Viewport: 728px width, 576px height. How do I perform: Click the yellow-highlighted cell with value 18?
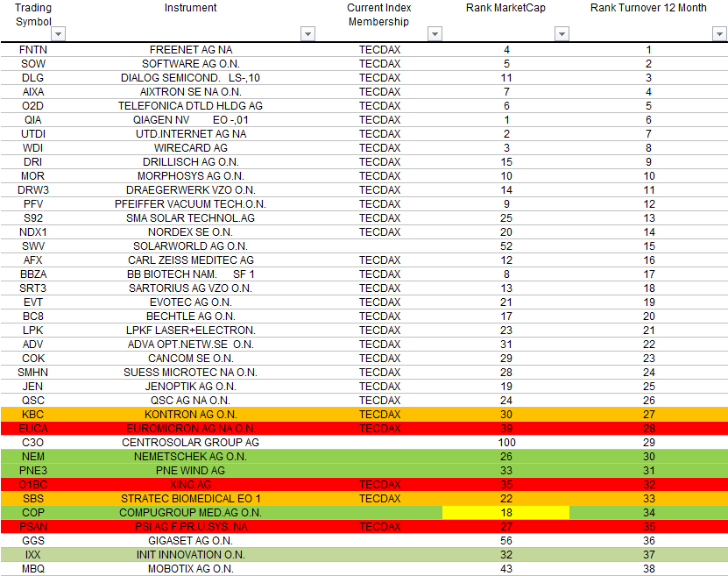506,512
